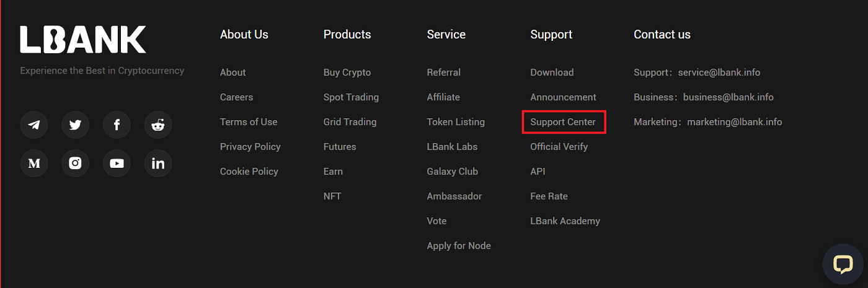Open the Reddit social icon
Screen dimensions: 868x288
click(x=158, y=125)
